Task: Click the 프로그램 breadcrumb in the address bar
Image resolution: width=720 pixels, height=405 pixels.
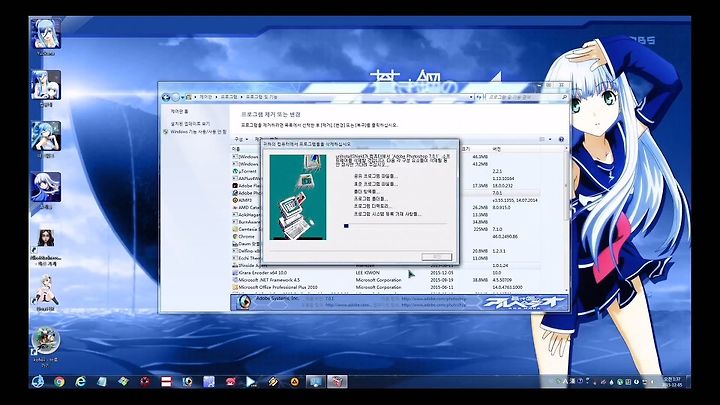Action: tap(229, 97)
